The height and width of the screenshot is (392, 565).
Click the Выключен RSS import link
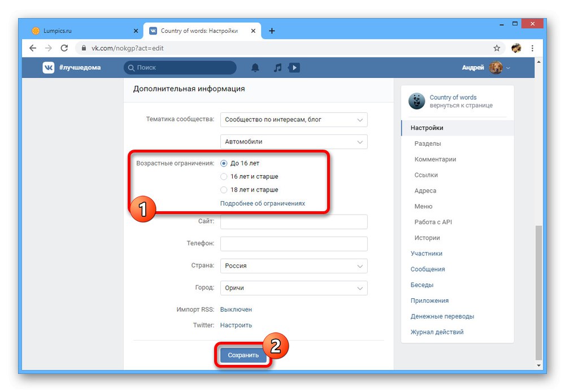tap(236, 310)
